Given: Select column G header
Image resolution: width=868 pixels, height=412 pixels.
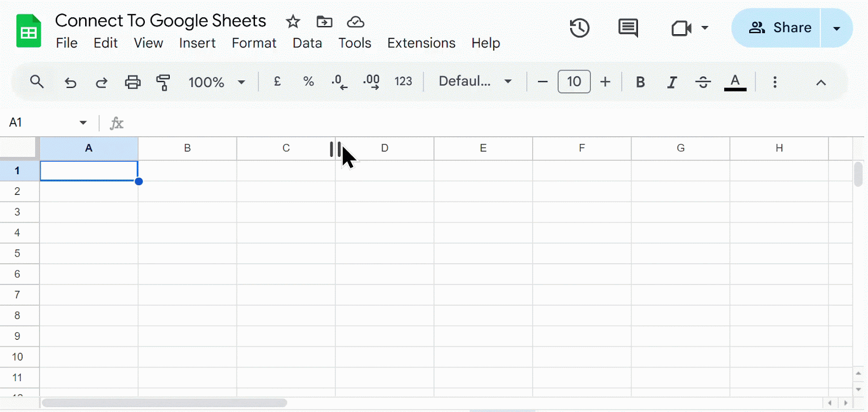Looking at the screenshot, I should click(x=681, y=148).
